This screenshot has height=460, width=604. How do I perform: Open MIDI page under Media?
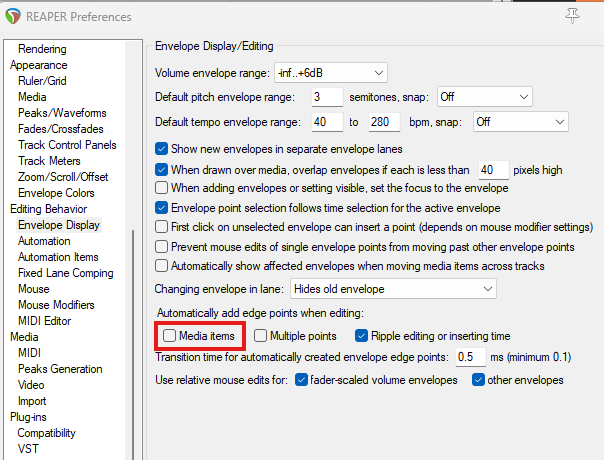click(x=29, y=353)
